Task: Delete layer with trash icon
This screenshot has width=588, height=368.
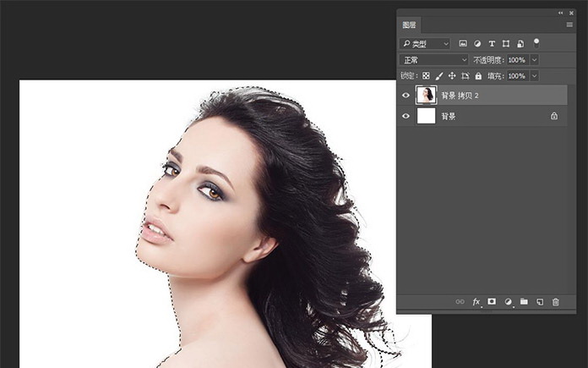Action: (x=556, y=302)
